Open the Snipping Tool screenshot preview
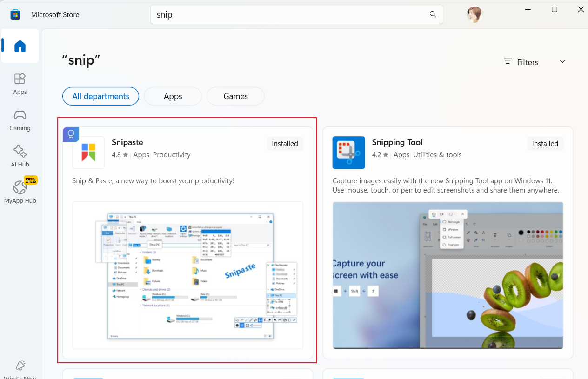Screen dimensions: 588x379 pos(448,275)
